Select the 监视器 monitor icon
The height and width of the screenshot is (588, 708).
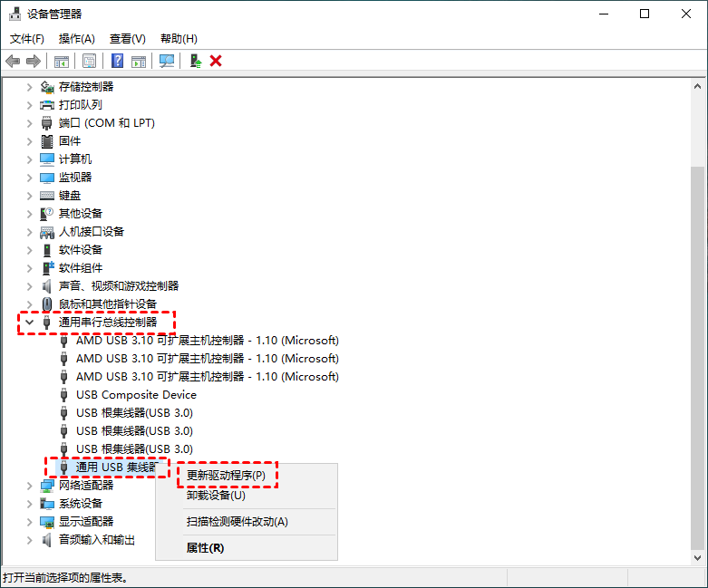(x=47, y=178)
